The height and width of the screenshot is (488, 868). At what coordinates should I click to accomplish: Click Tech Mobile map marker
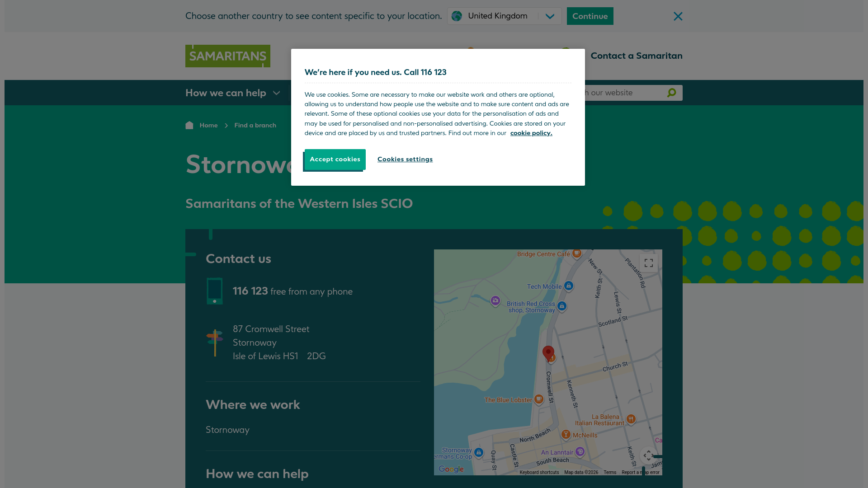point(569,286)
